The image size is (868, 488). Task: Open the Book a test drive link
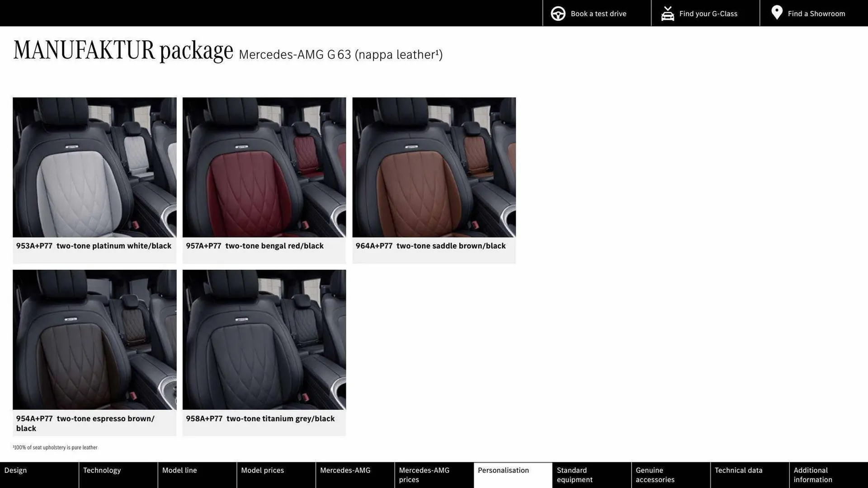[598, 14]
